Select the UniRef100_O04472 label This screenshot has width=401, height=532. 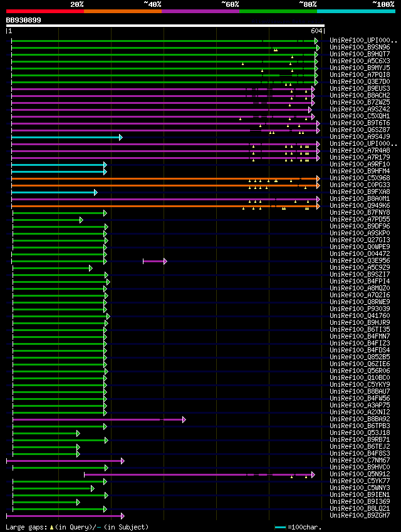pyautogui.click(x=360, y=253)
